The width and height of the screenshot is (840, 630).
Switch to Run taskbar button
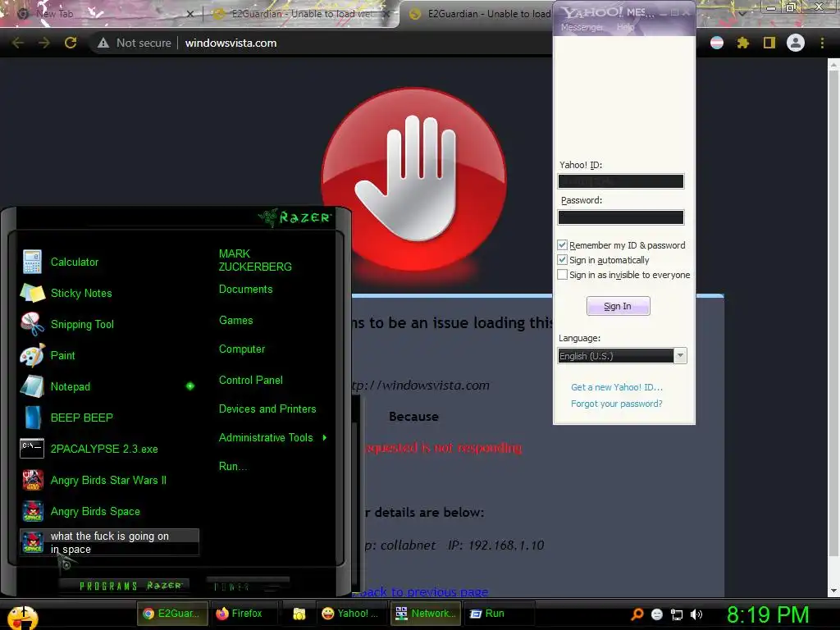coord(498,614)
